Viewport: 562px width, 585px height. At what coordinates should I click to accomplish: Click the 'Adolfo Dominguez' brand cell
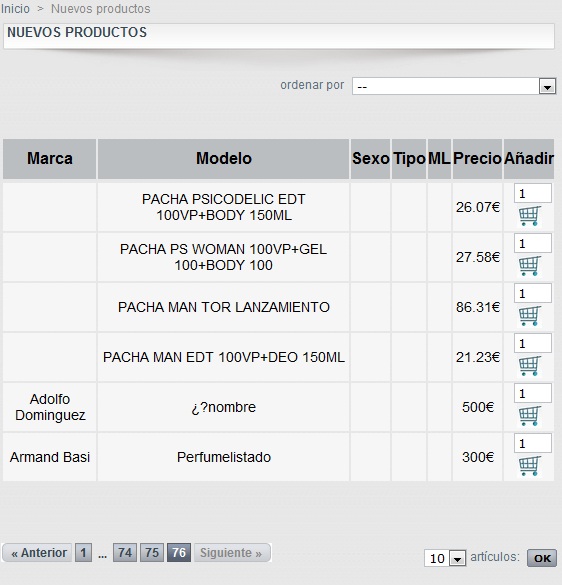(x=50, y=407)
